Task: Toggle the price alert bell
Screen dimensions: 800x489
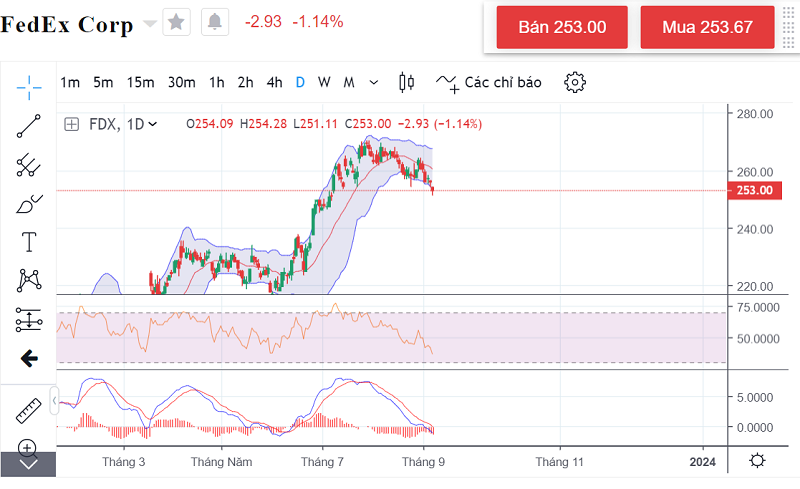Action: click(214, 22)
